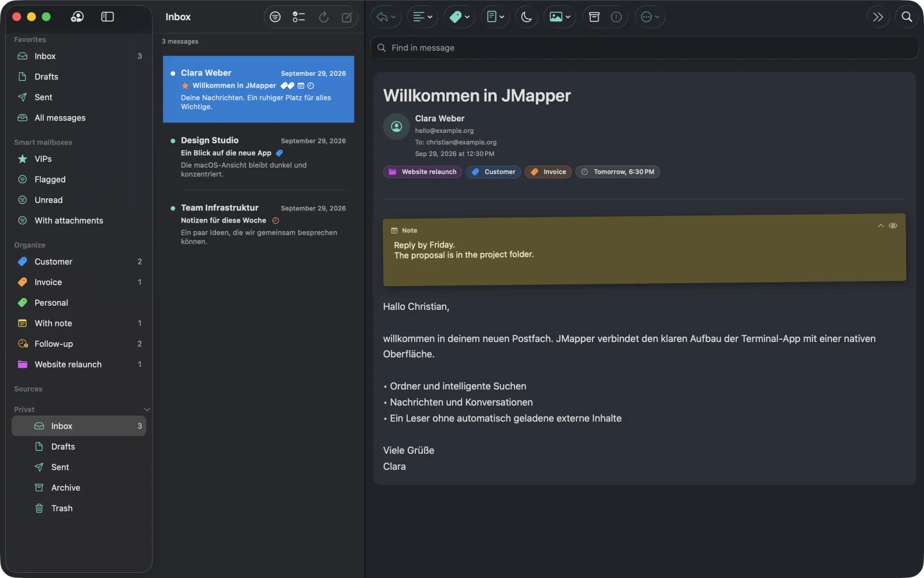Click orange clock icon on Notizen für diese Woche
The height and width of the screenshot is (578, 924).
pos(275,220)
